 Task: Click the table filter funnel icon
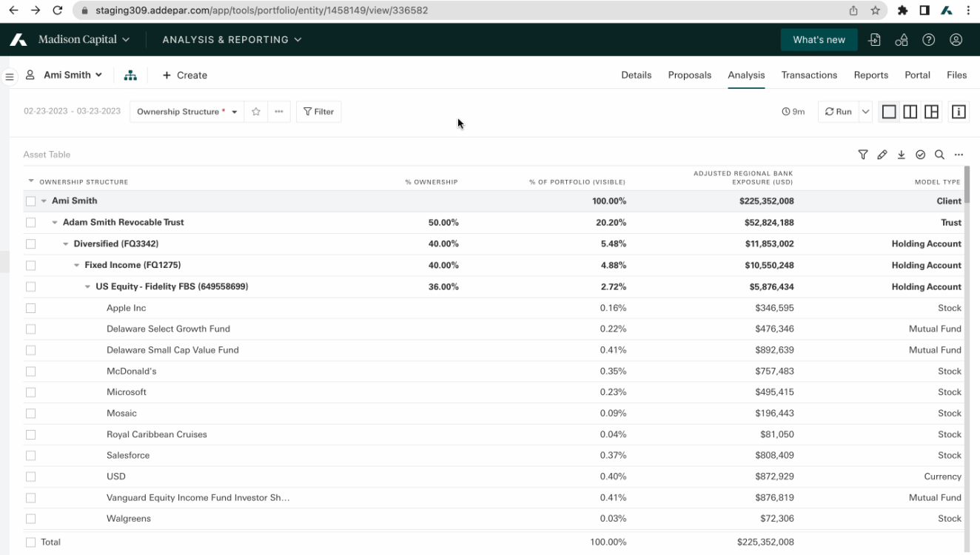click(862, 155)
